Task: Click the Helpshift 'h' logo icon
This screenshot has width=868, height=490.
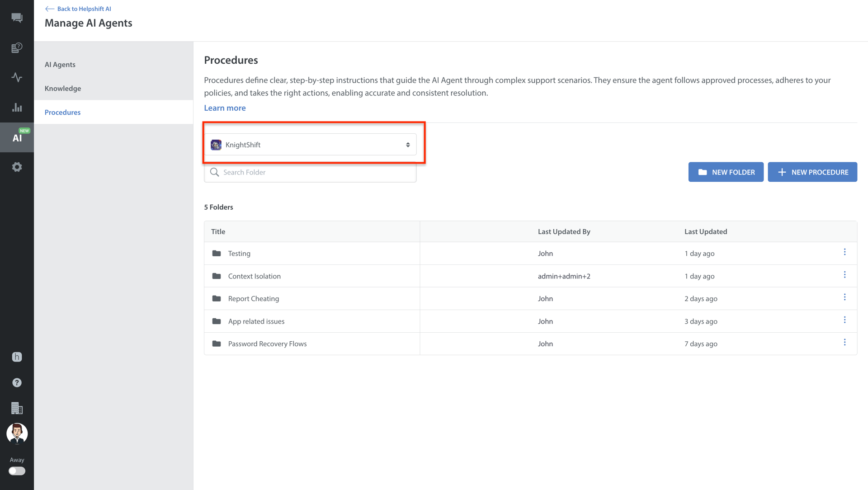Action: [x=17, y=357]
